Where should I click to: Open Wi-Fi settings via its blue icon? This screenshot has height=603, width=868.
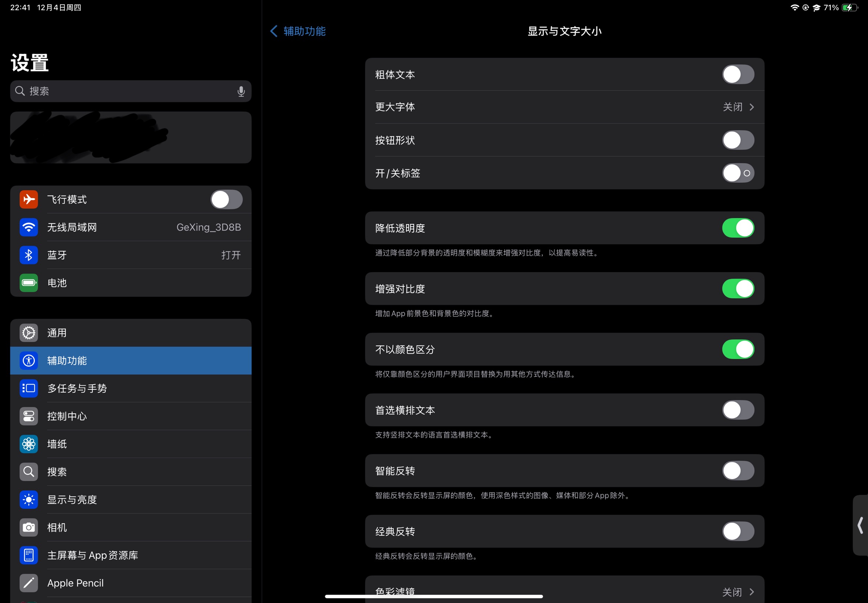(x=29, y=227)
